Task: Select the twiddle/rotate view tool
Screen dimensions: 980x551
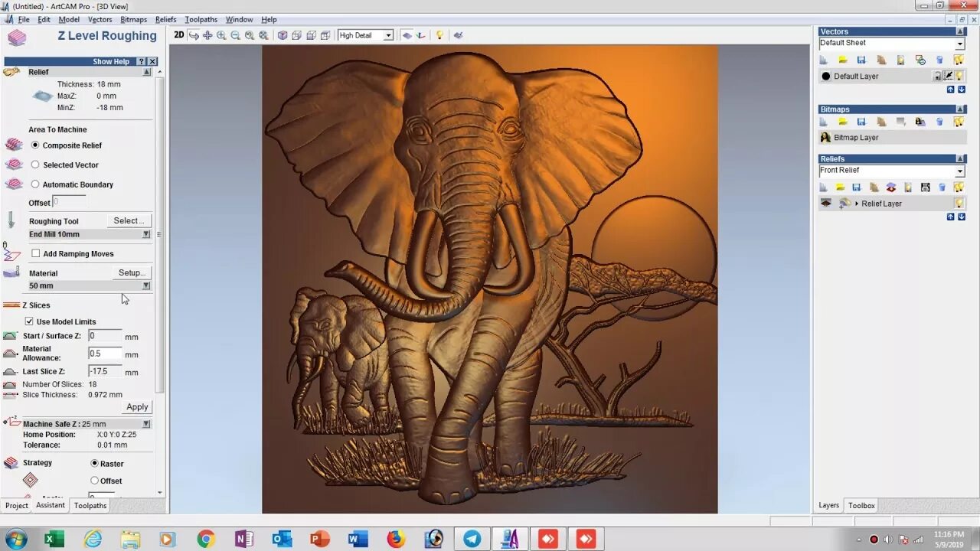Action: tap(194, 35)
